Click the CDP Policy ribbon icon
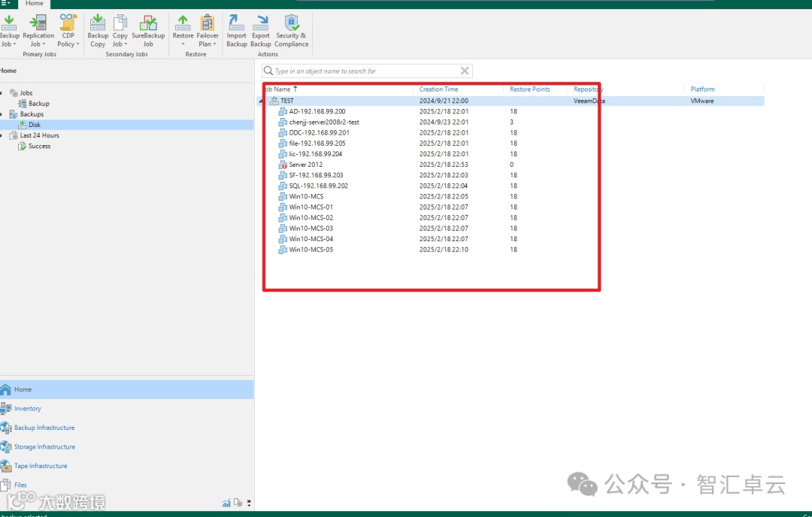Viewport: 812px width, 517px height. pos(68,23)
